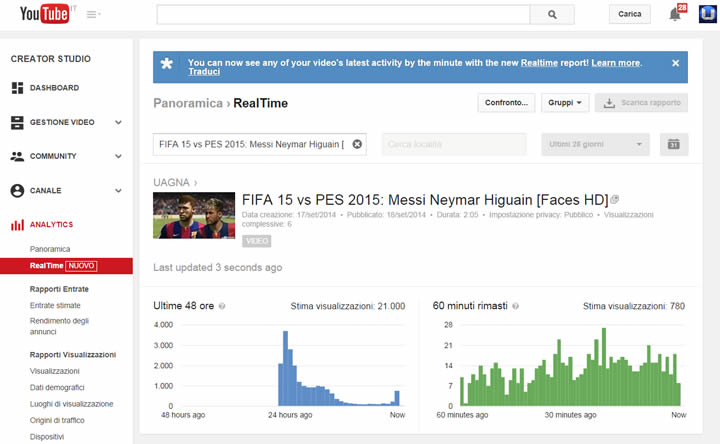Image resolution: width=720 pixels, height=444 pixels.
Task: Click the tallest green bar in 60-minute chart
Action: point(604,367)
